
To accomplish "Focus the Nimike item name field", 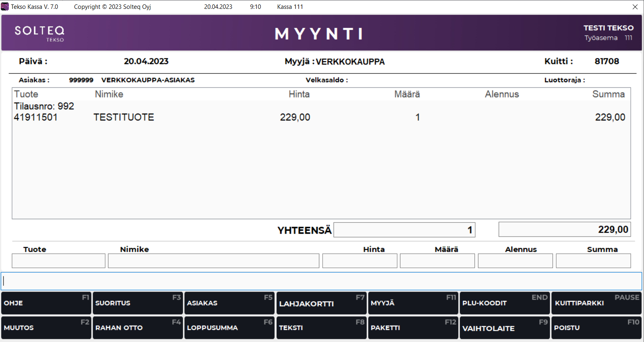I will point(213,261).
